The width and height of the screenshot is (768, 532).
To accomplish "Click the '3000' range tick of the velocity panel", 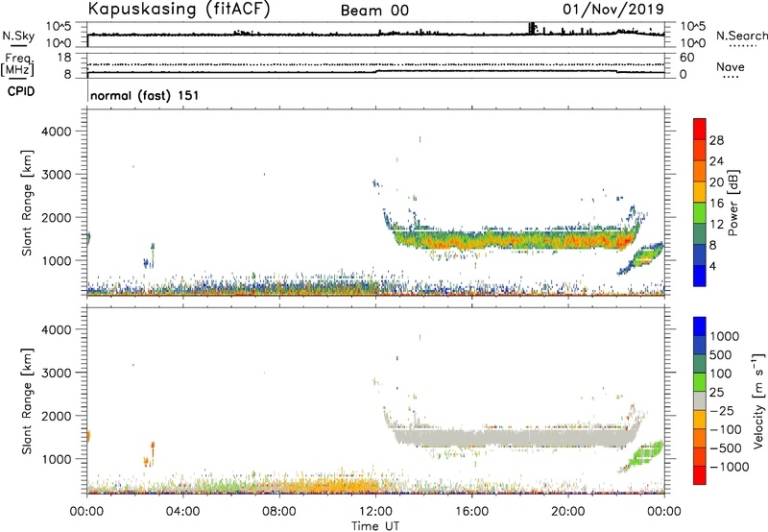I will click(x=56, y=373).
